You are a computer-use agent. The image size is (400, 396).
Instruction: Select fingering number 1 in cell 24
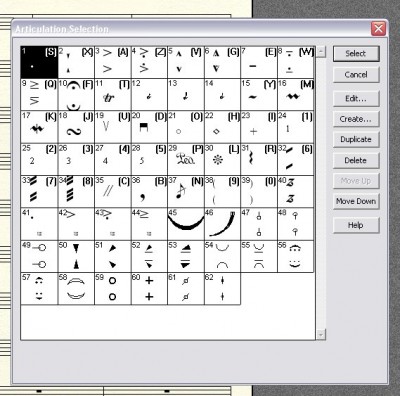[296, 127]
